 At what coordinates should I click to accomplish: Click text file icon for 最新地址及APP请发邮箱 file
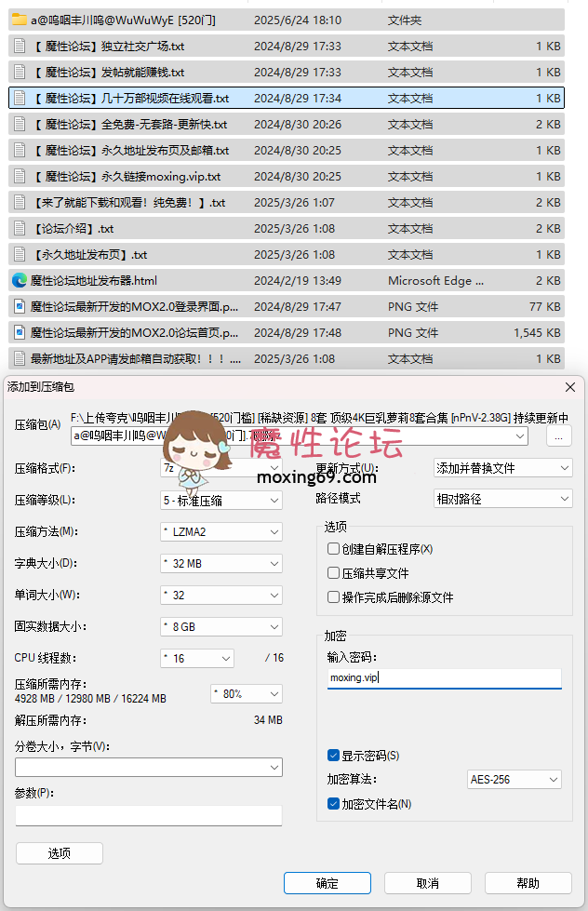click(20, 358)
